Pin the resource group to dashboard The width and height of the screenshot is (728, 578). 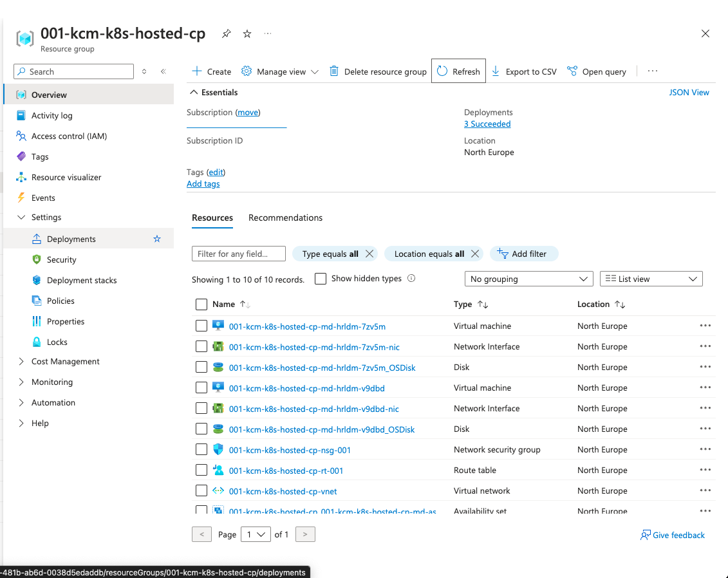[226, 34]
